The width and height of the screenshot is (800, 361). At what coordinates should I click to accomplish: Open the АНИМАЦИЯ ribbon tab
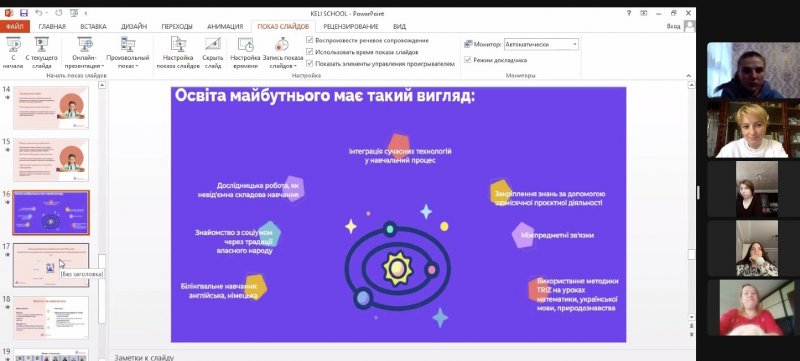coord(225,27)
